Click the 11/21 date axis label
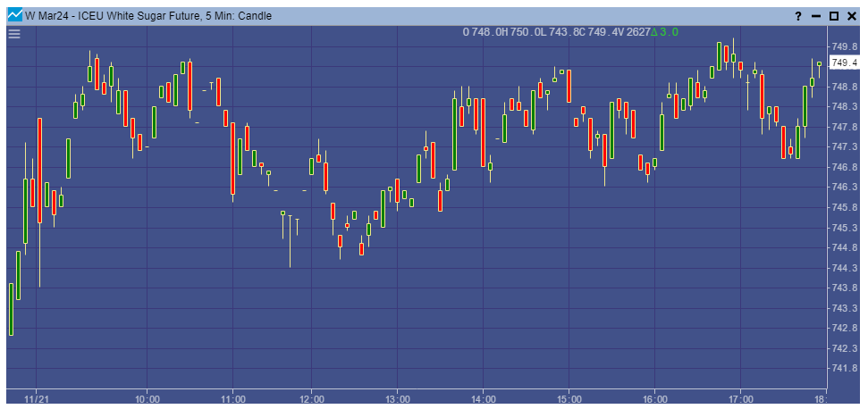The image size is (868, 409). (x=36, y=399)
